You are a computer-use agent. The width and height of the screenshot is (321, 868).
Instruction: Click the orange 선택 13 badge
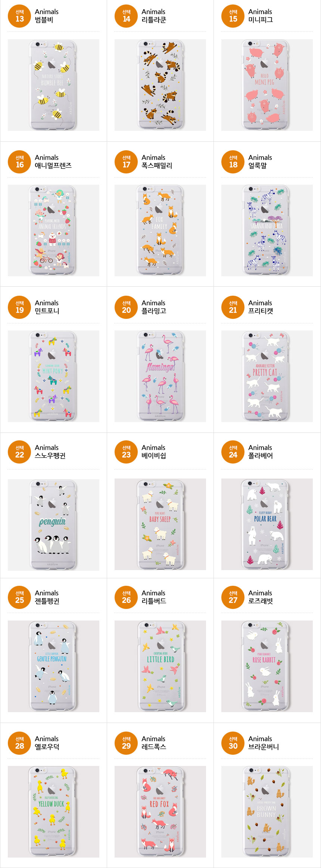click(19, 16)
